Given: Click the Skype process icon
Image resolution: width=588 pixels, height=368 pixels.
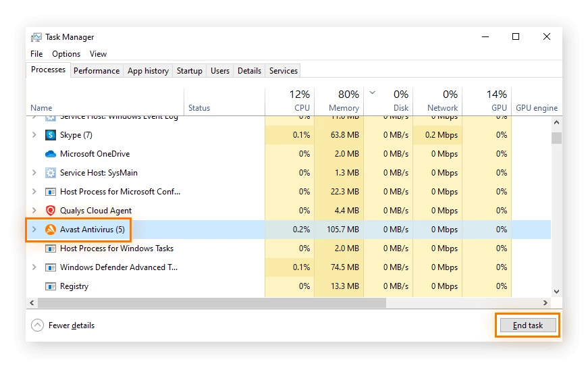Looking at the screenshot, I should coord(50,135).
